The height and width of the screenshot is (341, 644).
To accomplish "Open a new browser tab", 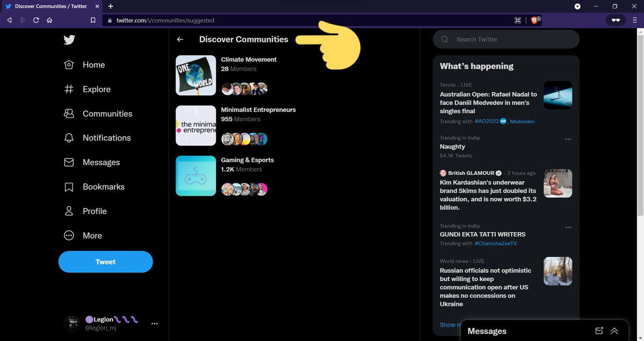I will tap(111, 6).
